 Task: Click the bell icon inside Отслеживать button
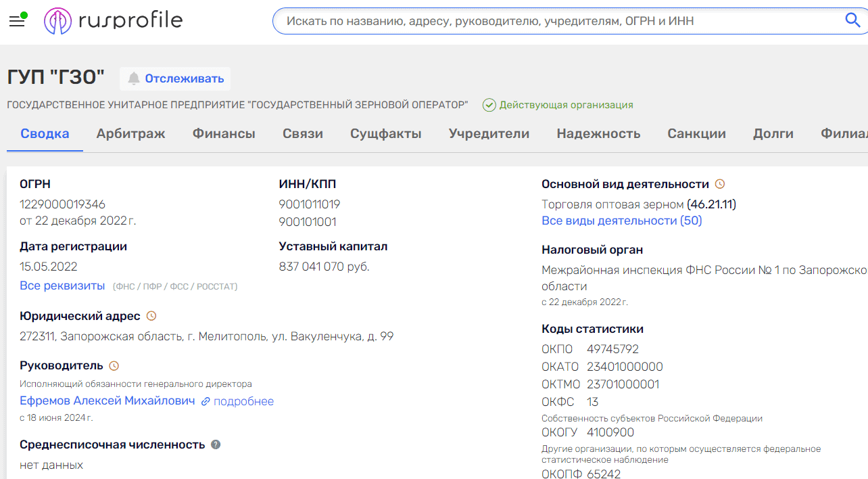point(134,78)
